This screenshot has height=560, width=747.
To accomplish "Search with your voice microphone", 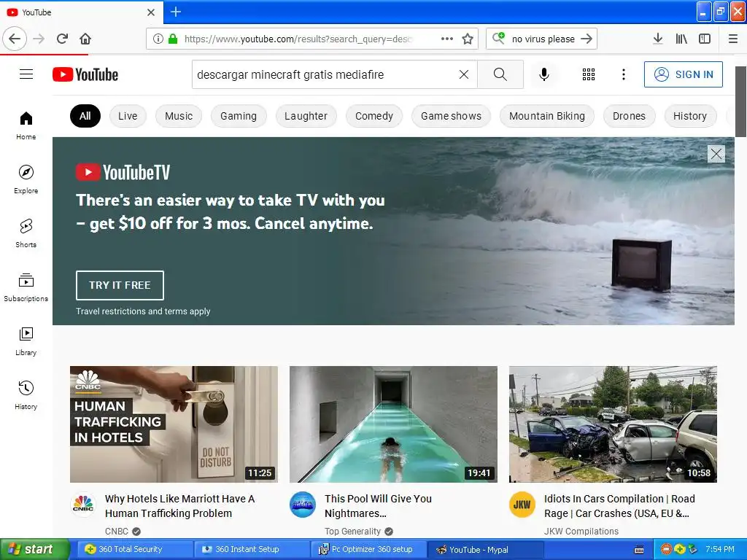I will (544, 74).
